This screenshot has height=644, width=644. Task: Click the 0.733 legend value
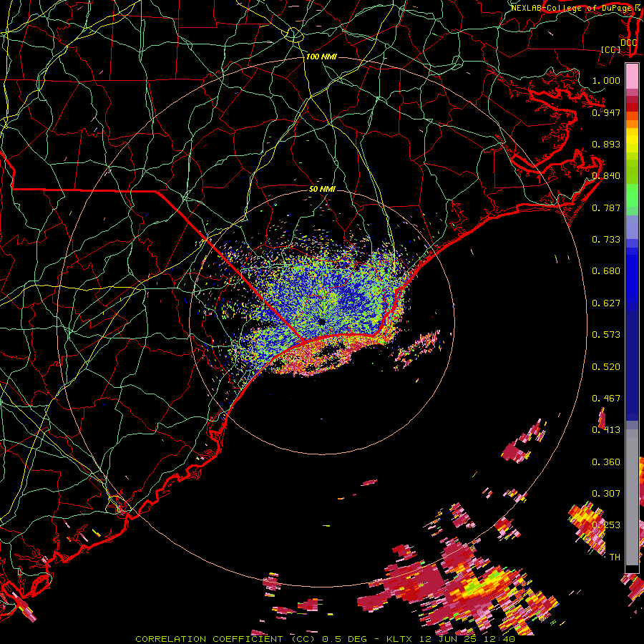pyautogui.click(x=606, y=240)
